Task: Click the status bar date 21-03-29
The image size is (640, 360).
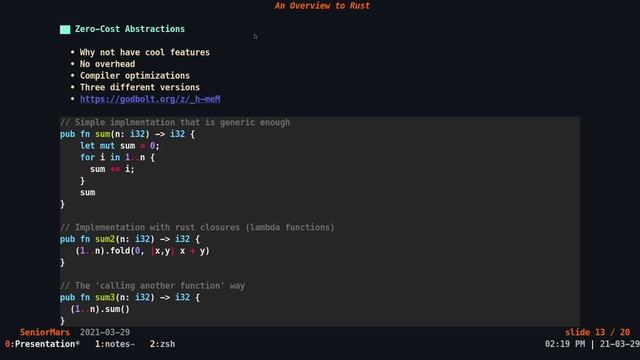Action: [x=620, y=344]
